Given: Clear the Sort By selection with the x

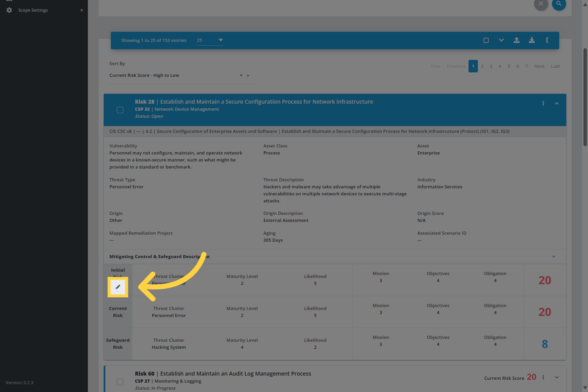Looking at the screenshot, I should point(241,75).
